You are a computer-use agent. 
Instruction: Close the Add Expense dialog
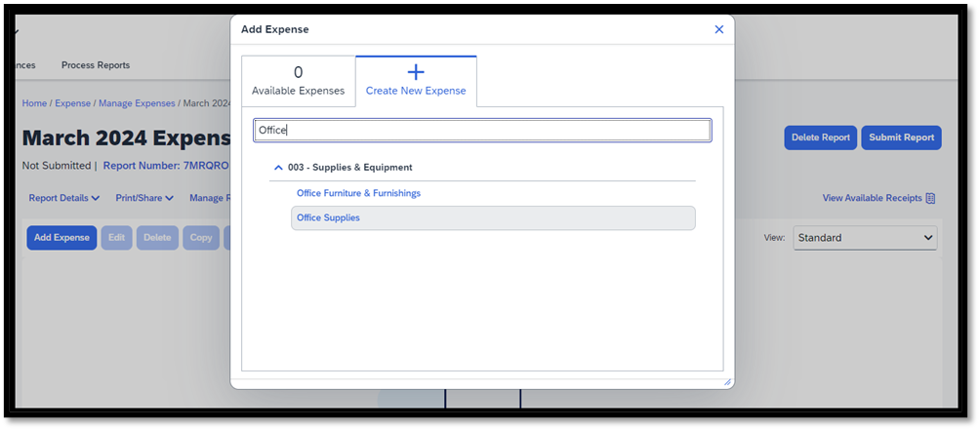click(x=718, y=29)
